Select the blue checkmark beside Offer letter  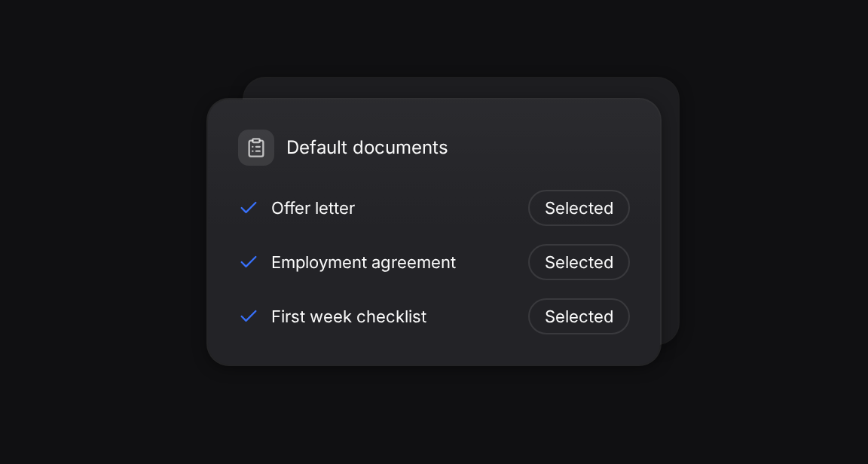pyautogui.click(x=249, y=208)
